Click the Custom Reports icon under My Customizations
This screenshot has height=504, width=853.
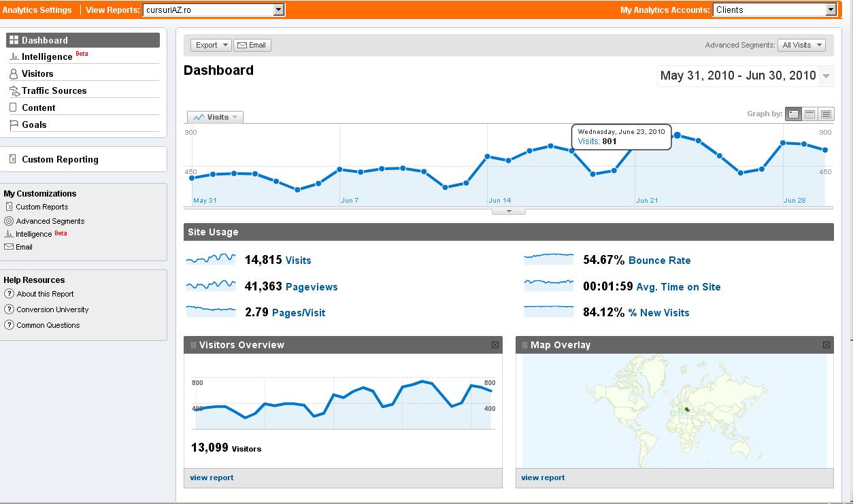coord(9,207)
